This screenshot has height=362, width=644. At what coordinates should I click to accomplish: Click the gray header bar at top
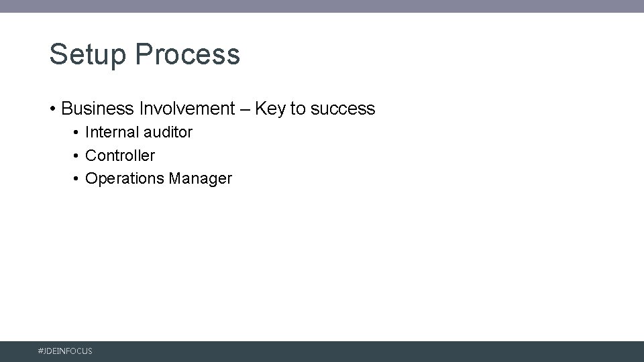(x=322, y=6)
